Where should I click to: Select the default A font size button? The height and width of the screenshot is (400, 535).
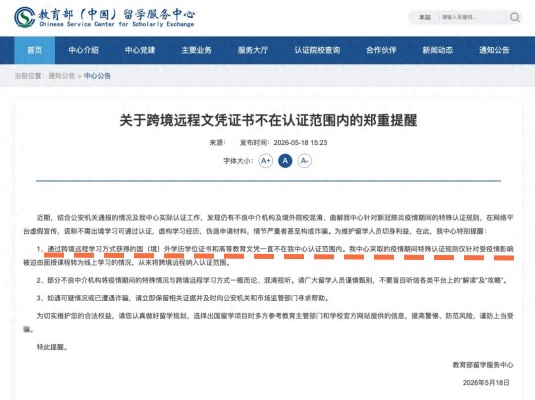[x=285, y=161]
